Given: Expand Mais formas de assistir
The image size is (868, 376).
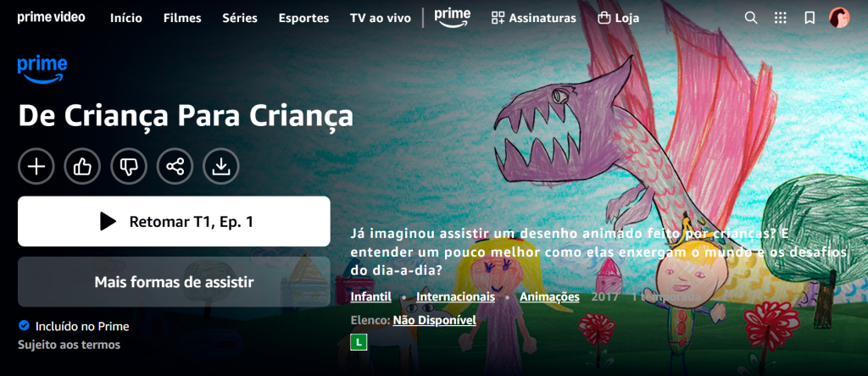Looking at the screenshot, I should (174, 282).
